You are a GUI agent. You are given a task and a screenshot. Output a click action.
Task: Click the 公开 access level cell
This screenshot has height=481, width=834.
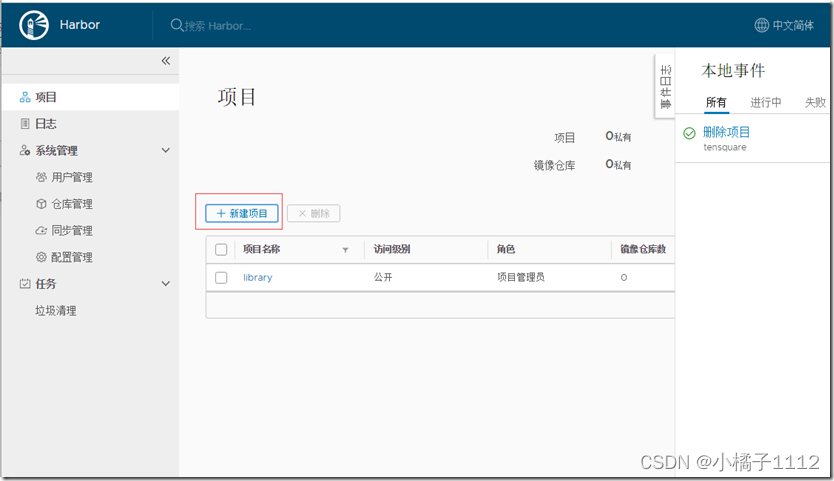[x=383, y=277]
